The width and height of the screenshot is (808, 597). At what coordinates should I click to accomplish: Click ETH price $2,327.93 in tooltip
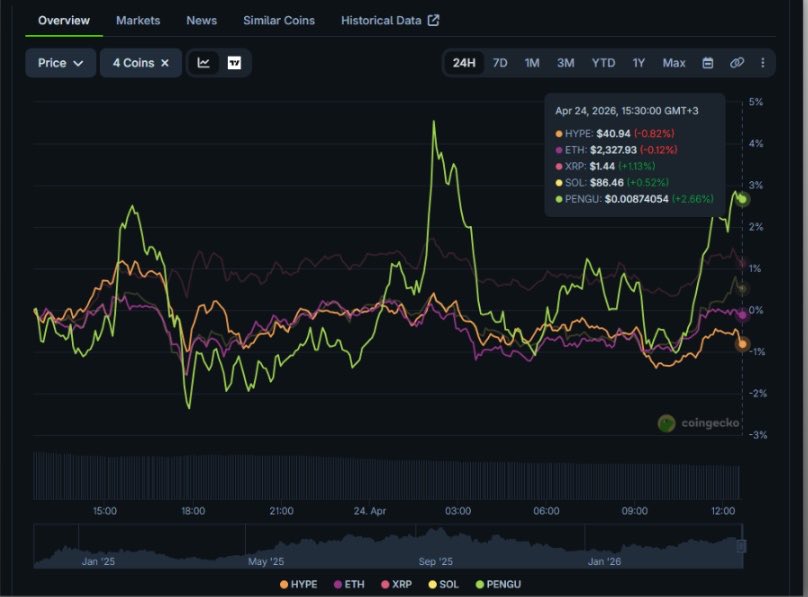point(613,150)
